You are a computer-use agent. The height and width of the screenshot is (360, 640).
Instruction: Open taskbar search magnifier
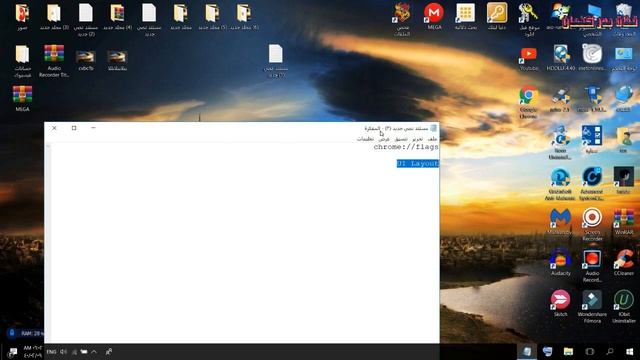coord(610,351)
